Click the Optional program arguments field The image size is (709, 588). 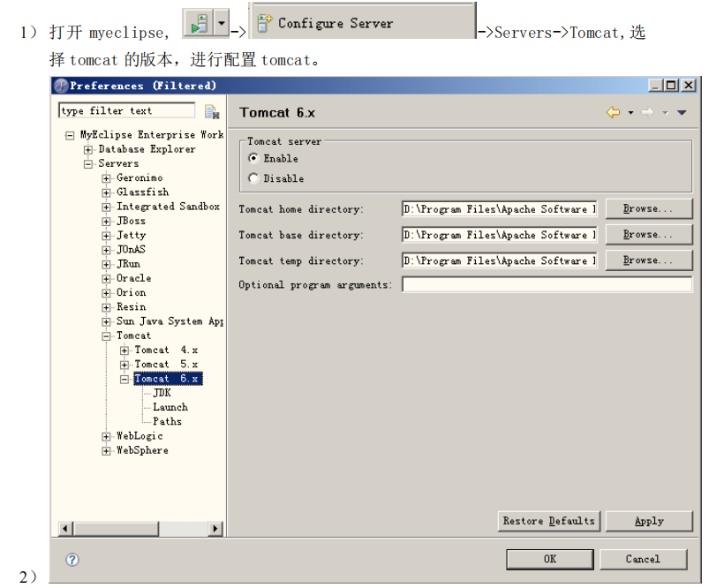click(547, 284)
